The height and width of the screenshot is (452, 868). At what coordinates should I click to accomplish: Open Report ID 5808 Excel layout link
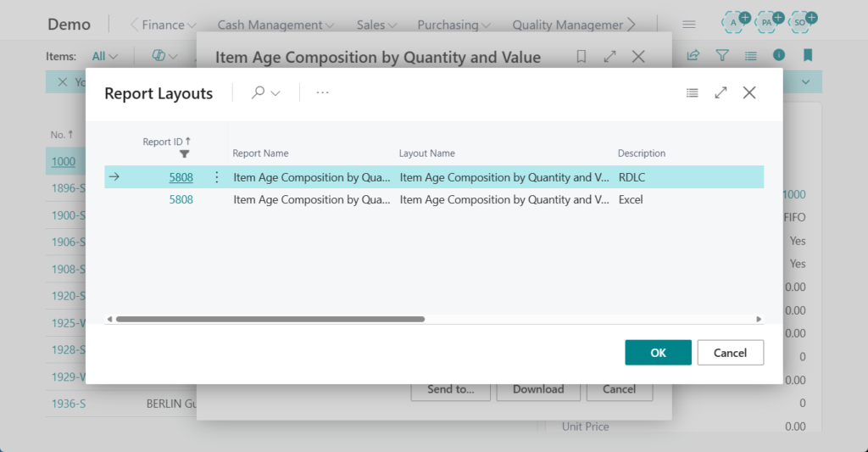[x=181, y=200]
